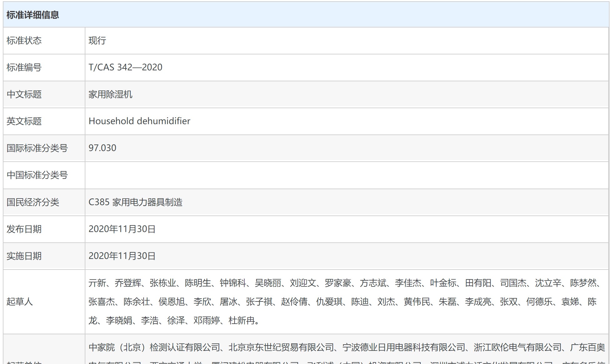Click C385 家用电力器具制造 classification text
This screenshot has width=613, height=364.
135,202
